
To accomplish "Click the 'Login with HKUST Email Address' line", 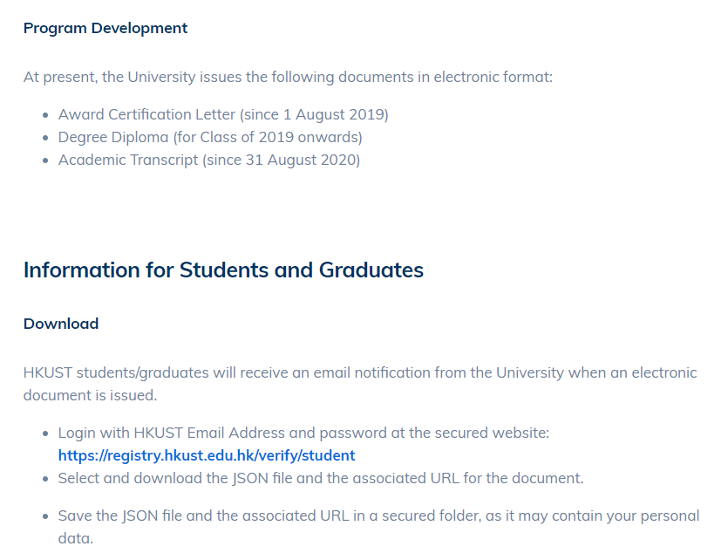I will [x=303, y=434].
